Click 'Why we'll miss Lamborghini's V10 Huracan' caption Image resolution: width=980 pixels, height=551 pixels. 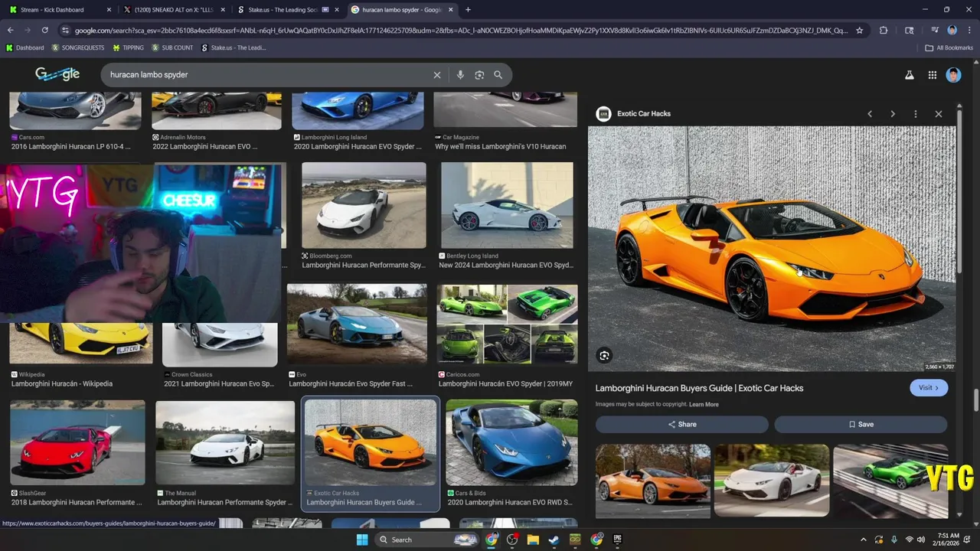pyautogui.click(x=501, y=146)
